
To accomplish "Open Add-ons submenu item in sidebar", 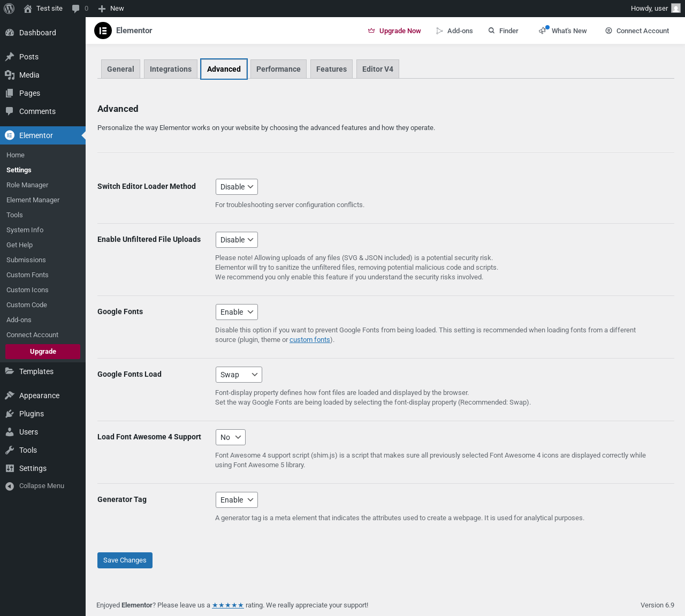I will point(19,320).
